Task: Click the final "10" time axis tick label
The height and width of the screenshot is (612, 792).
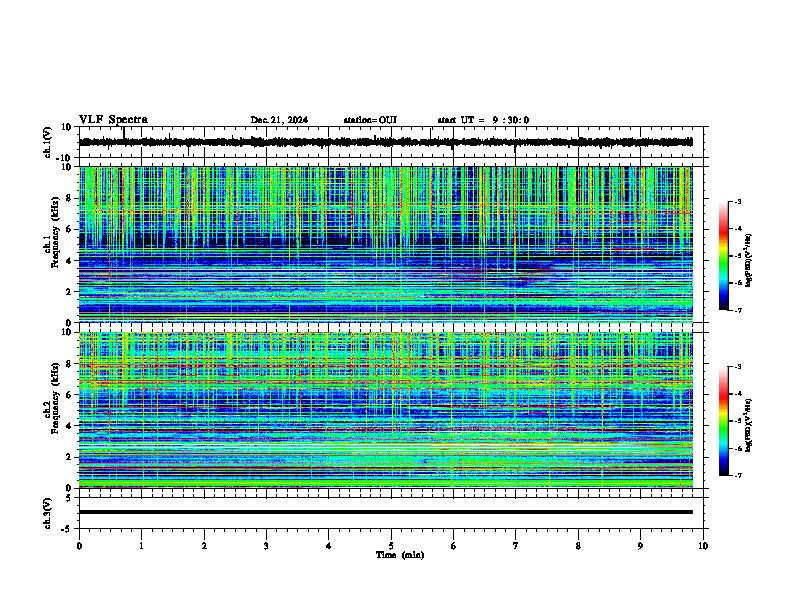Action: tap(703, 546)
